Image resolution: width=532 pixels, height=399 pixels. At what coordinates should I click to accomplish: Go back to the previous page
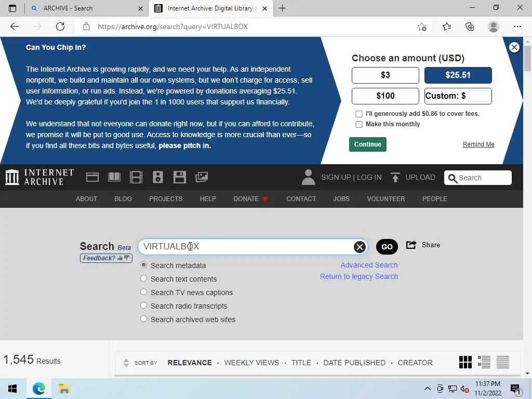pyautogui.click(x=14, y=26)
